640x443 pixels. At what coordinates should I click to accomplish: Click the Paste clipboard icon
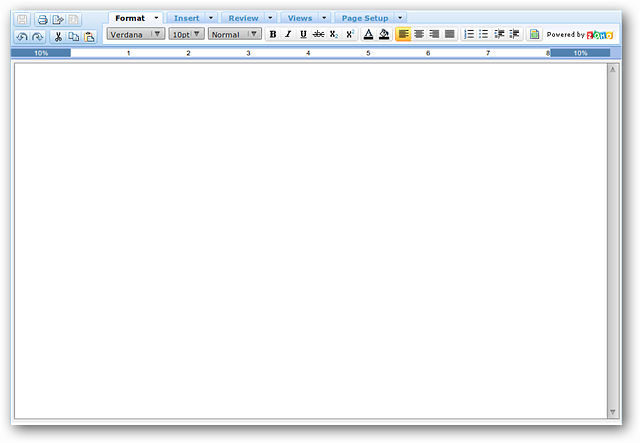point(89,37)
